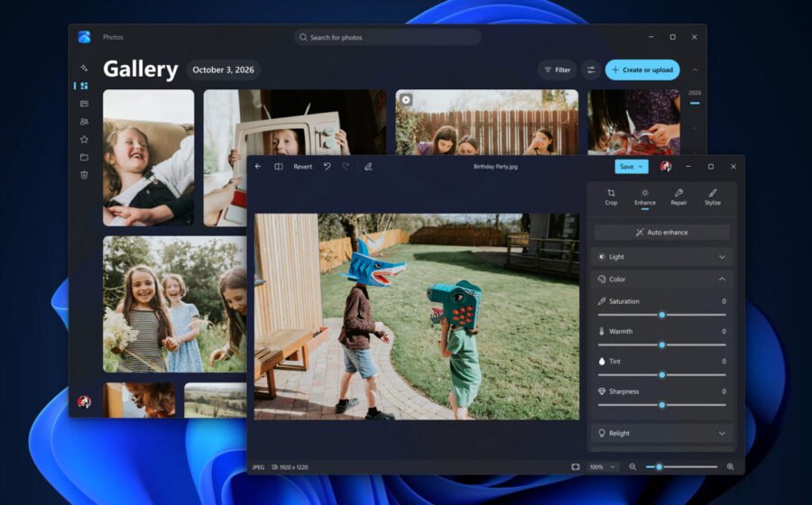Click the Warmth label

pos(621,331)
